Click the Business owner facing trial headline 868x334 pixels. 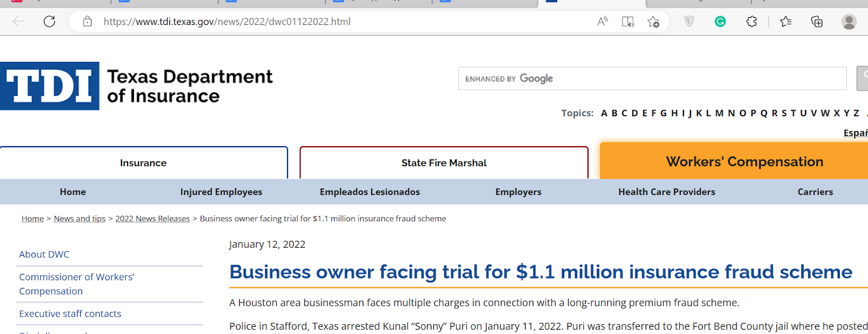pyautogui.click(x=541, y=272)
